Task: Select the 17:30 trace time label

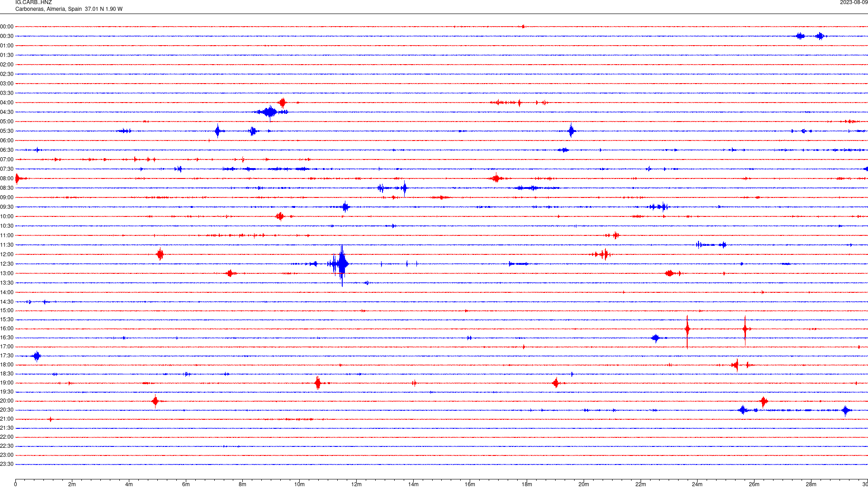Action: pos(7,356)
